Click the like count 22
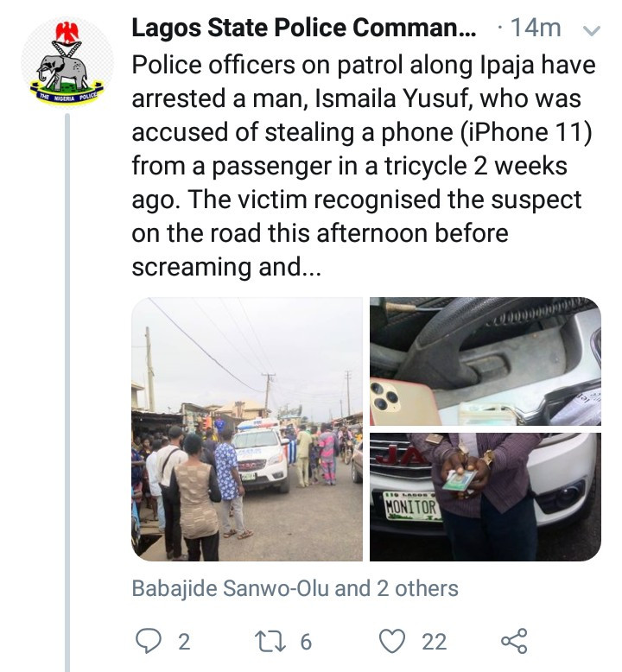Screen dimensions: 622x672 (434, 642)
